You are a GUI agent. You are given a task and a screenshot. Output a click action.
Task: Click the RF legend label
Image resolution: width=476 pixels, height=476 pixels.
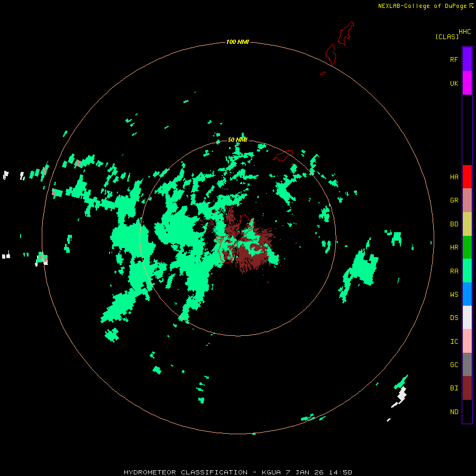point(454,59)
